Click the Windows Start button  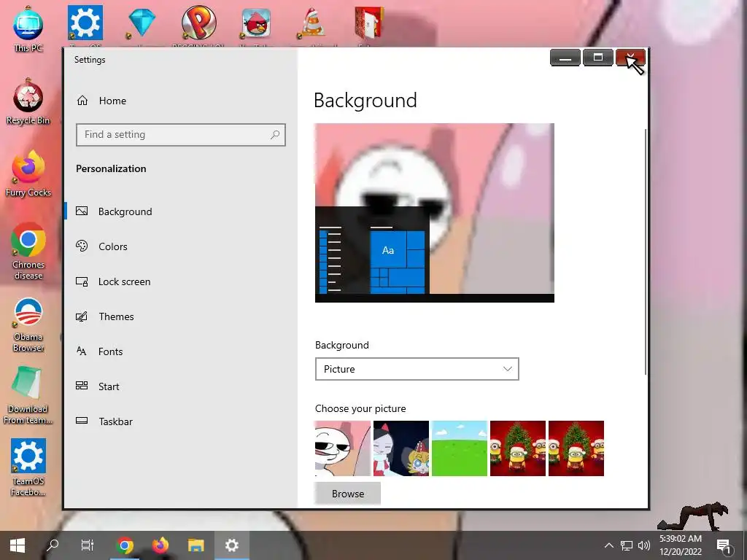[18, 545]
